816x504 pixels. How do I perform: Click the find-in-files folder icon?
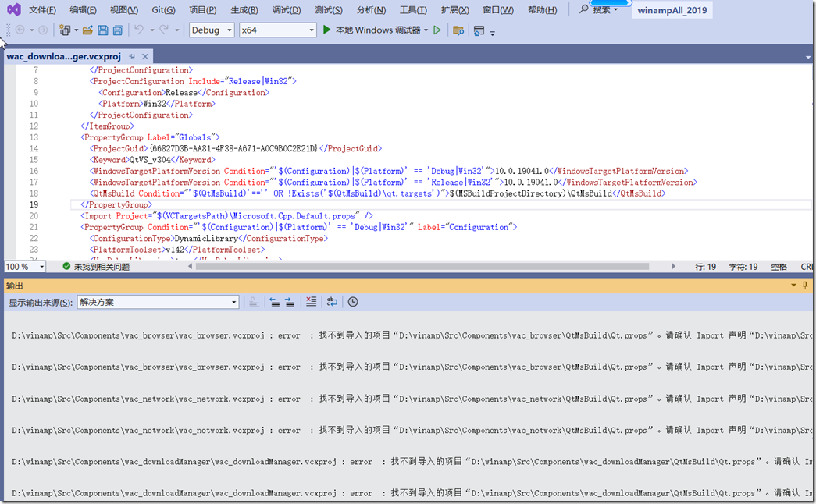point(458,30)
